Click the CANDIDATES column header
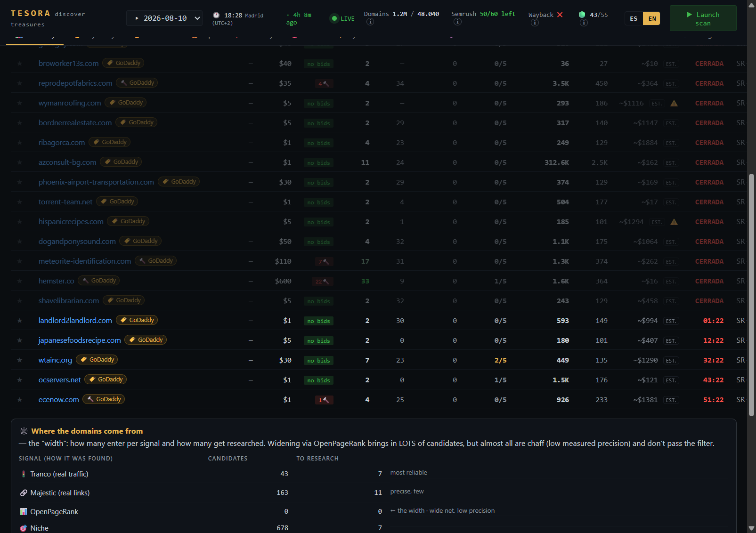 point(228,458)
